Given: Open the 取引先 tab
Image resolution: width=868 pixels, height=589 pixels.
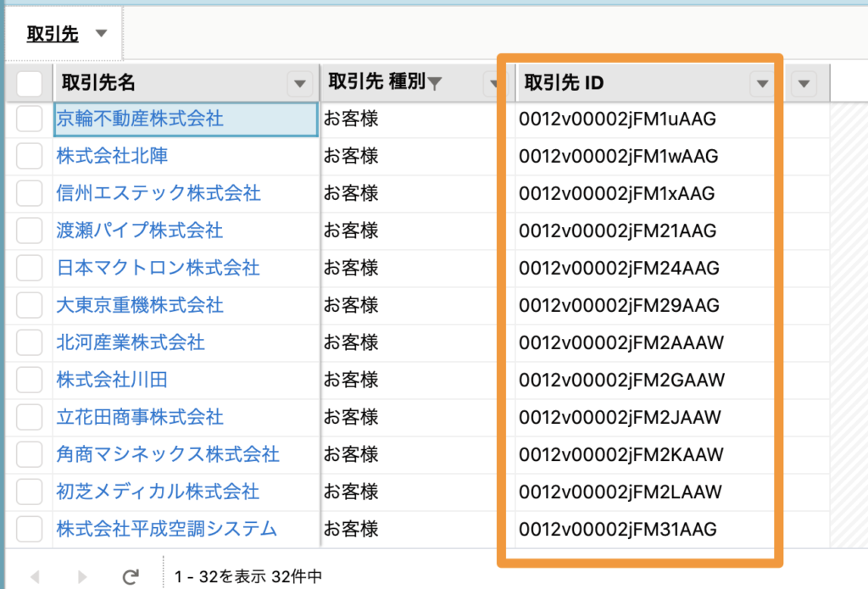Looking at the screenshot, I should (x=53, y=34).
